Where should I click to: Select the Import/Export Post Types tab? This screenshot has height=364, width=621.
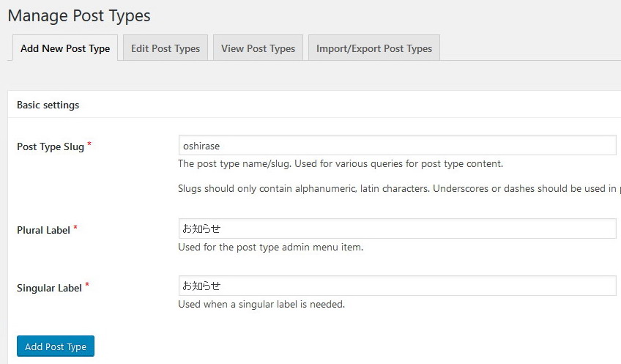pos(373,48)
